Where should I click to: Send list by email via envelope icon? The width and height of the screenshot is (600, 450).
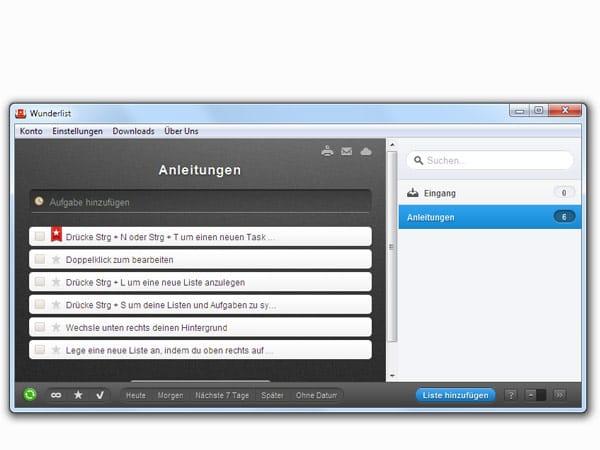[x=347, y=151]
